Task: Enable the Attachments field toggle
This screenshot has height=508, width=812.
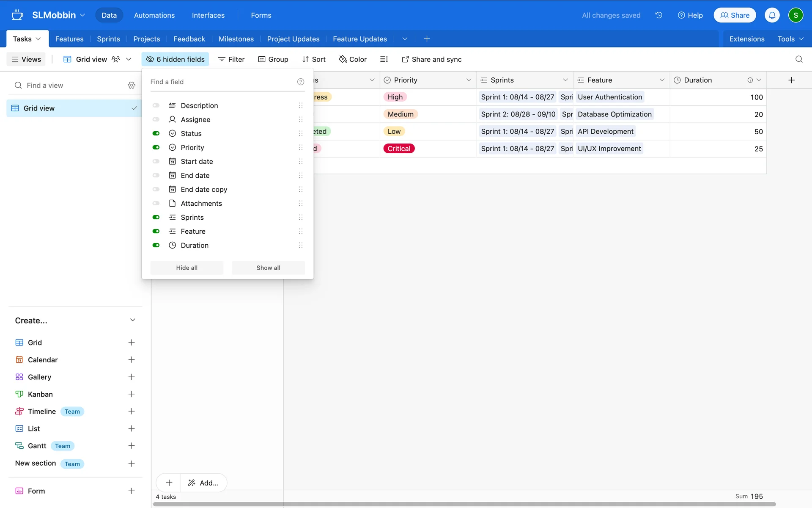Action: 156,203
